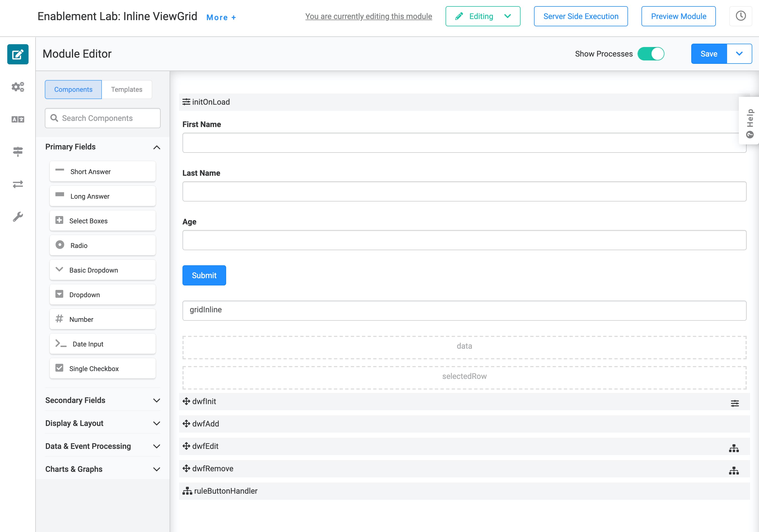The width and height of the screenshot is (759, 532).
Task: Open the Save options dropdown arrow
Action: coord(739,53)
